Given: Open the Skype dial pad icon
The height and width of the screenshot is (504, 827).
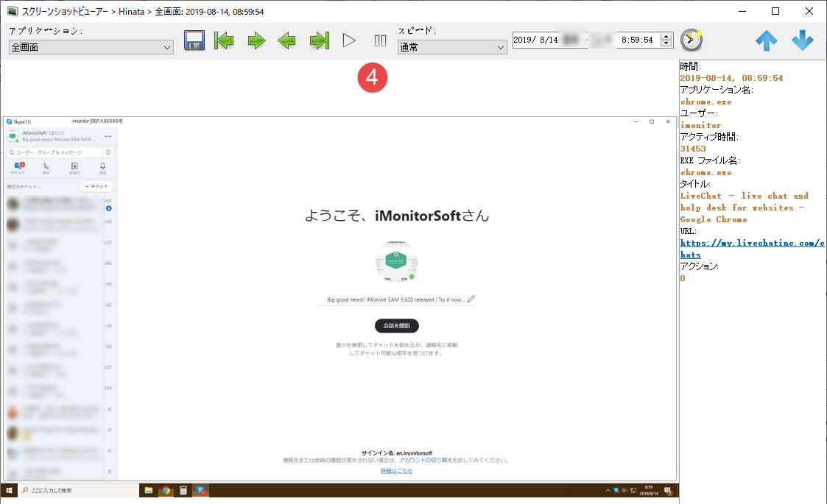Looking at the screenshot, I should pyautogui.click(x=108, y=152).
